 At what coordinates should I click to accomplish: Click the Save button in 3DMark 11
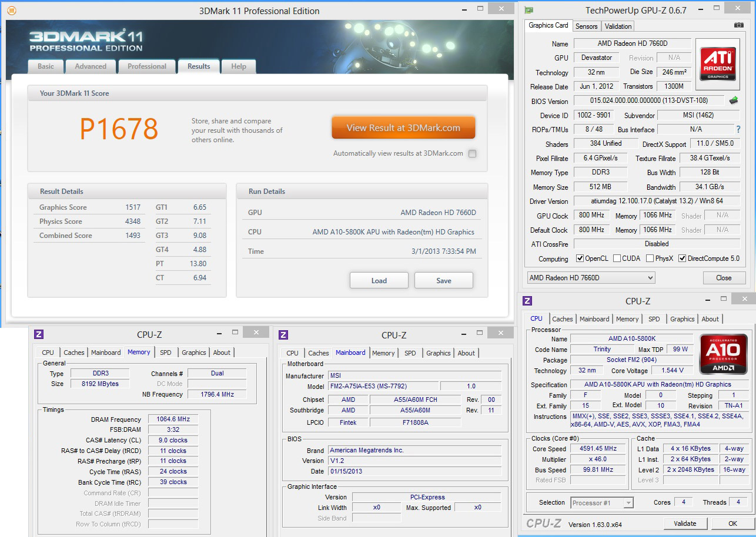tap(444, 280)
